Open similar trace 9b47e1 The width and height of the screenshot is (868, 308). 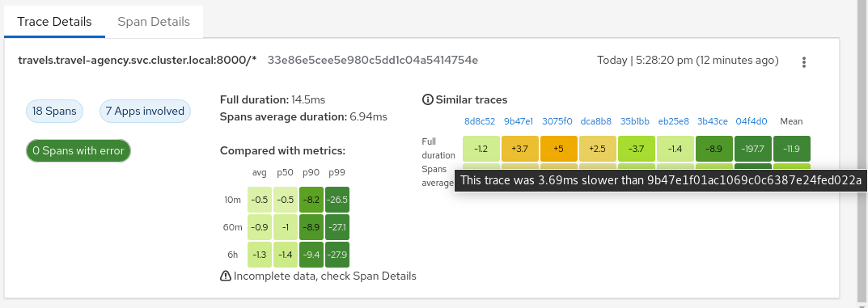pos(519,121)
